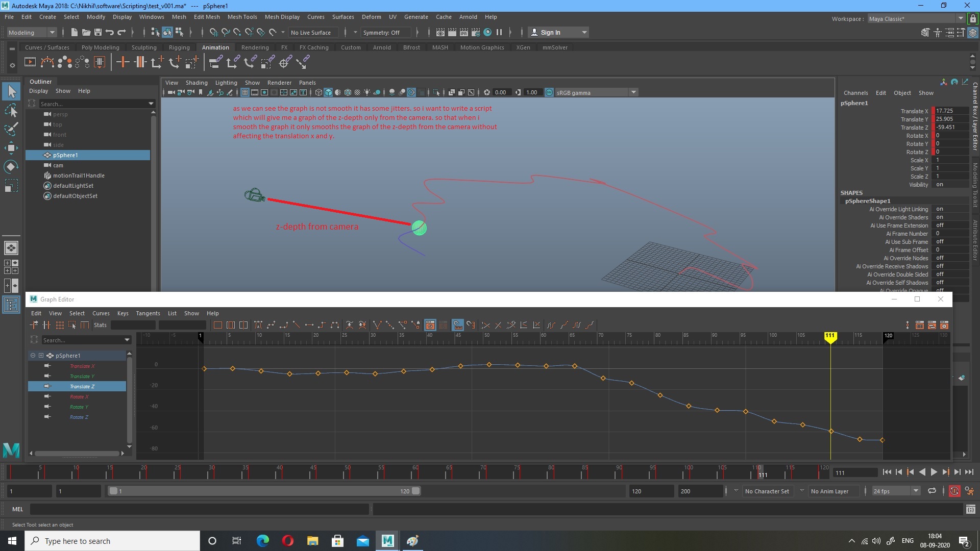980x551 pixels.
Task: Select the Move tool in left toolbox
Action: click(x=11, y=148)
